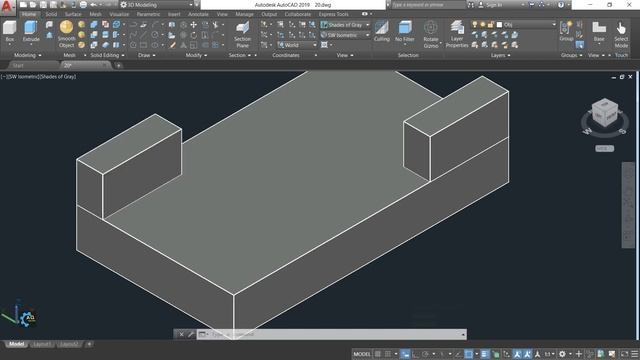Add new layout with plus button
This screenshot has width=640, height=360.
pyautogui.click(x=89, y=344)
